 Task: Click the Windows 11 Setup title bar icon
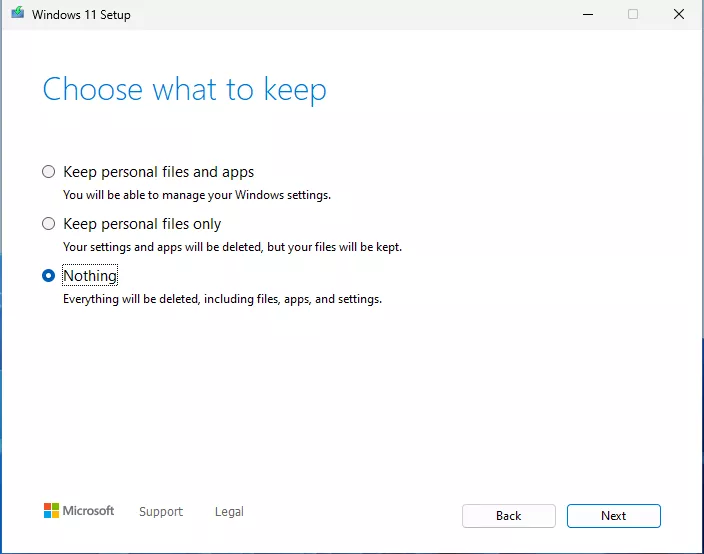18,13
